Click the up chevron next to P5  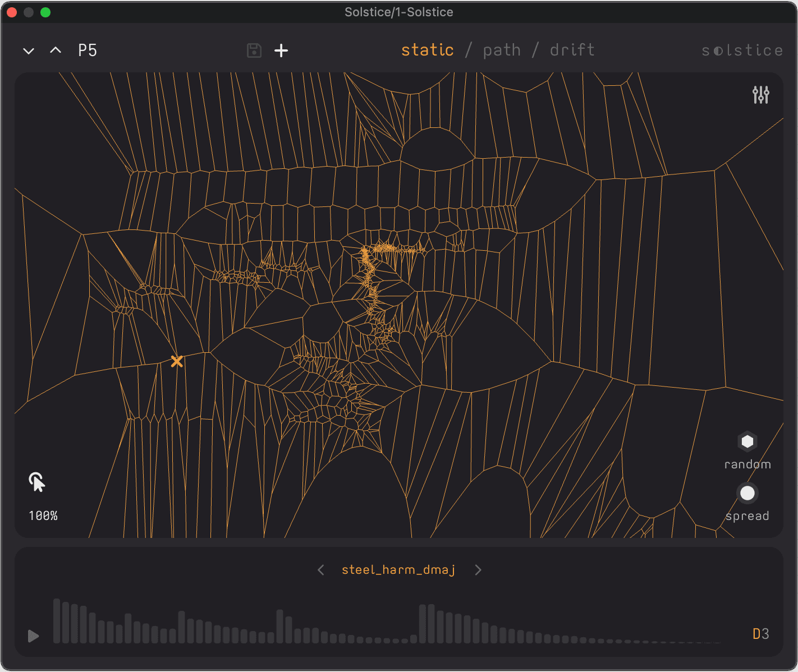point(55,50)
